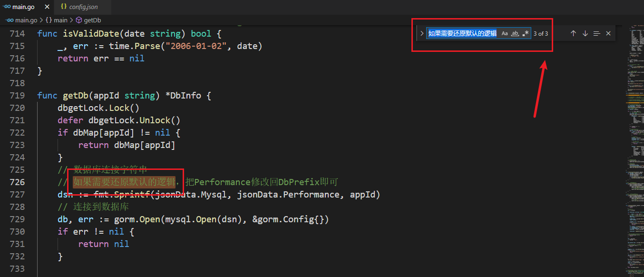This screenshot has width=644, height=277.
Task: Click the Find in Selection icon
Action: (596, 33)
